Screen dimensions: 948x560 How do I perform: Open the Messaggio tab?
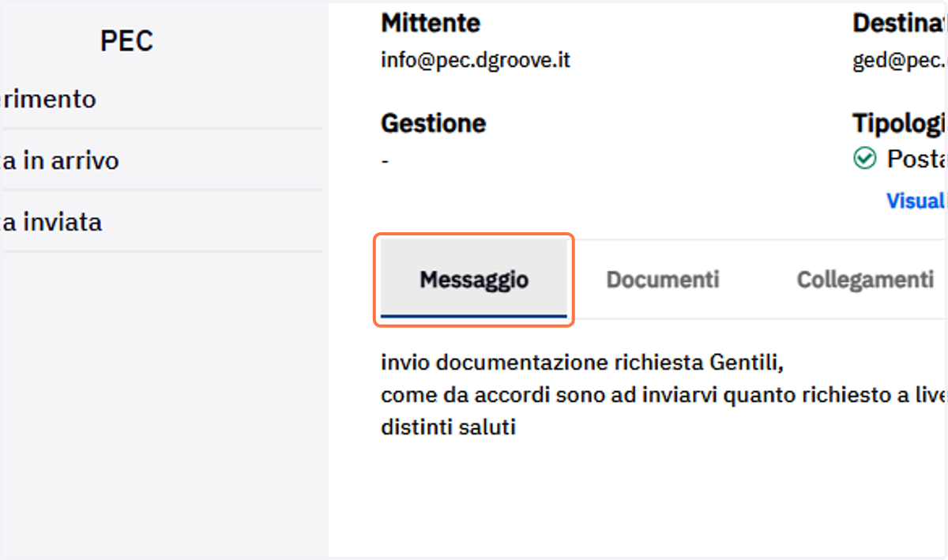tap(473, 279)
